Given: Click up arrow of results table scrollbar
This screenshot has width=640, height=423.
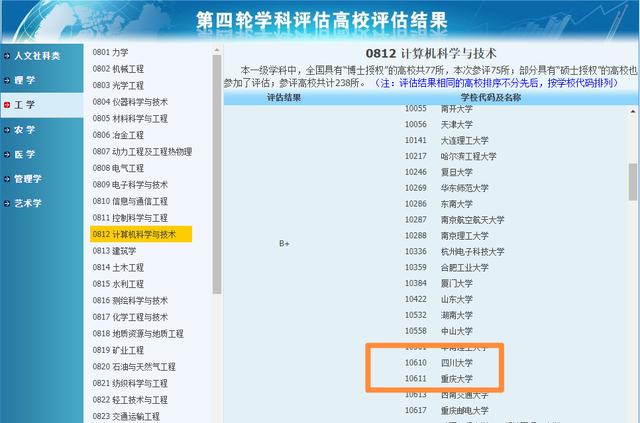Looking at the screenshot, I should click(633, 111).
